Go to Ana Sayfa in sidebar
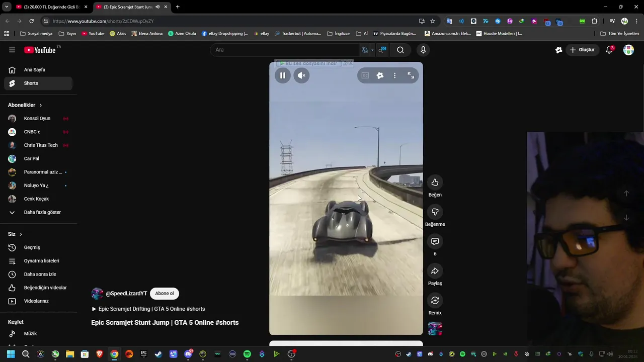 (38, 70)
